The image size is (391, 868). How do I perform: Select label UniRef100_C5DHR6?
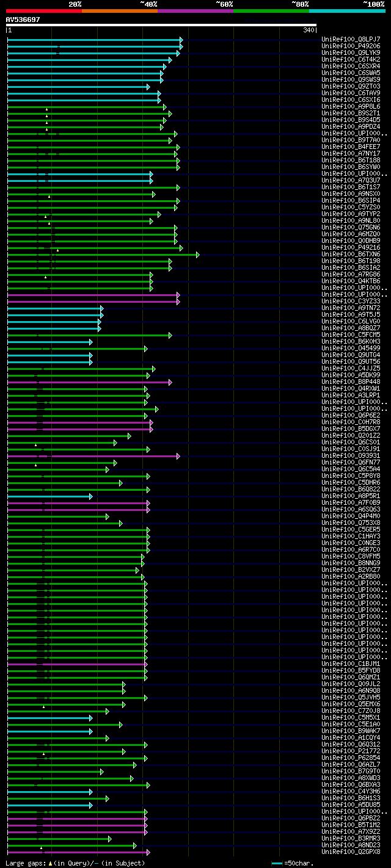351,482
